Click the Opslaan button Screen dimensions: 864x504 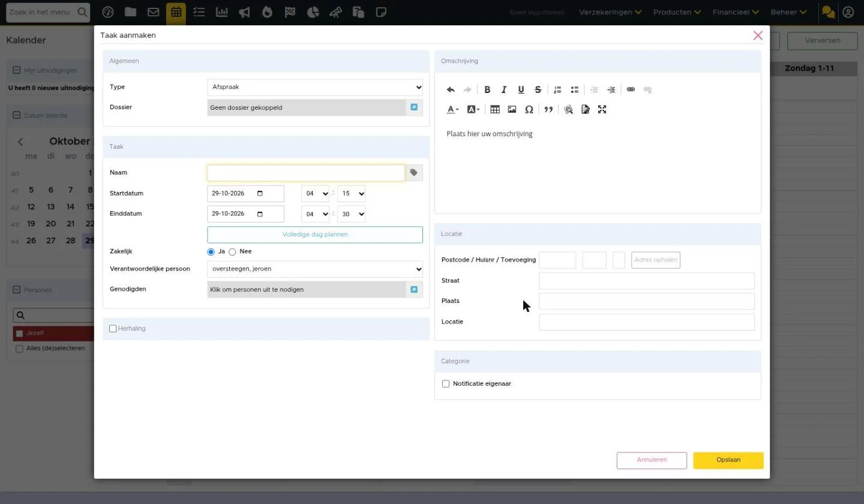pyautogui.click(x=728, y=460)
